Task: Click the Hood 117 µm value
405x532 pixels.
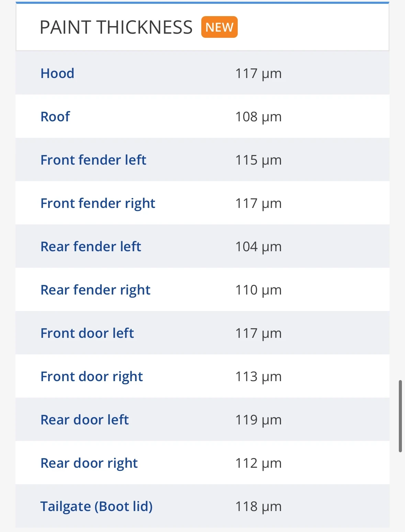Action: (258, 74)
